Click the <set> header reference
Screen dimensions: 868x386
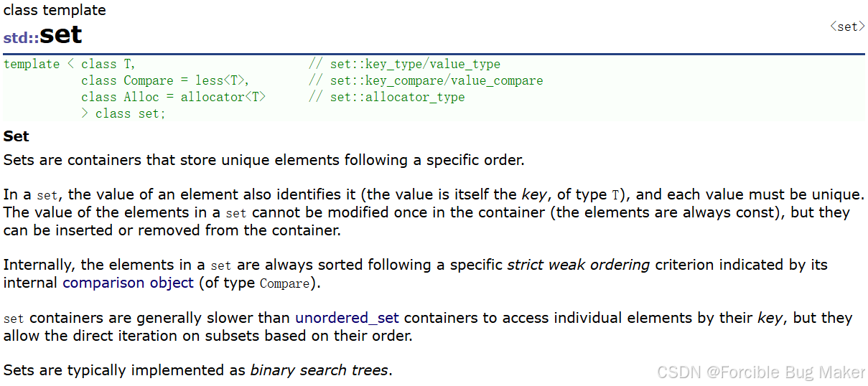847,27
